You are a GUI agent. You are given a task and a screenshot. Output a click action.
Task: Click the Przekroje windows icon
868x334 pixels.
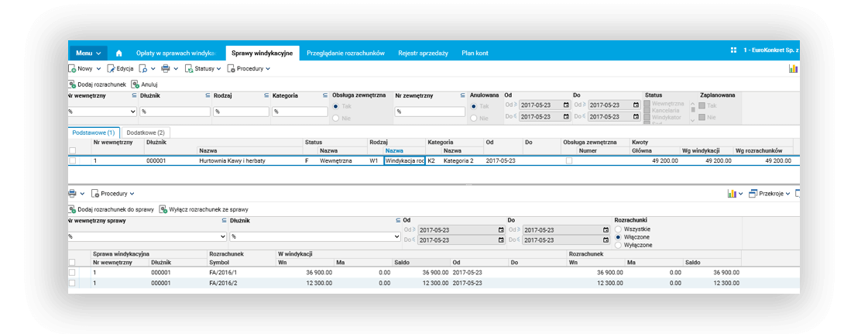click(x=753, y=193)
